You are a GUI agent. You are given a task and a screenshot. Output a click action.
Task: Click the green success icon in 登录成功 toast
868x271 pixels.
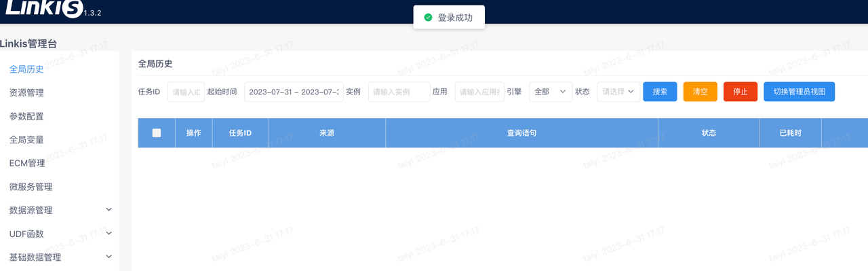pos(428,18)
